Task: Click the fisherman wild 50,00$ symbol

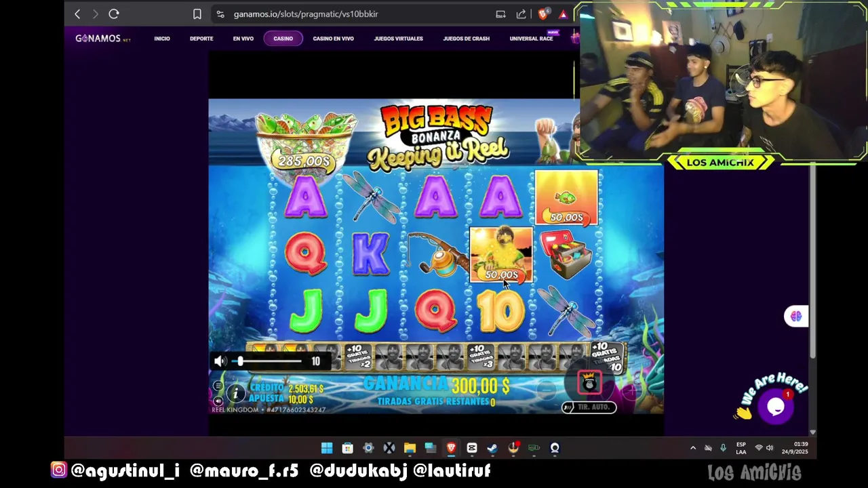Action: [x=501, y=255]
